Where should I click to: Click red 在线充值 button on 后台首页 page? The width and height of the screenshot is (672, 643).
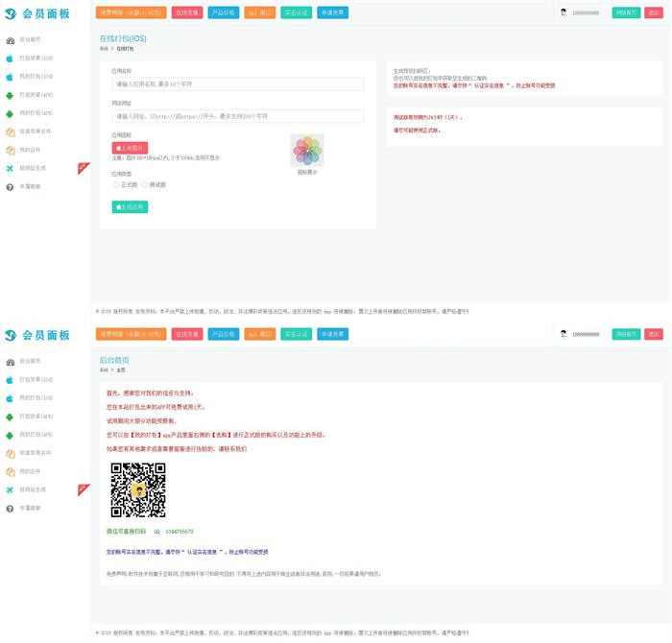click(187, 334)
